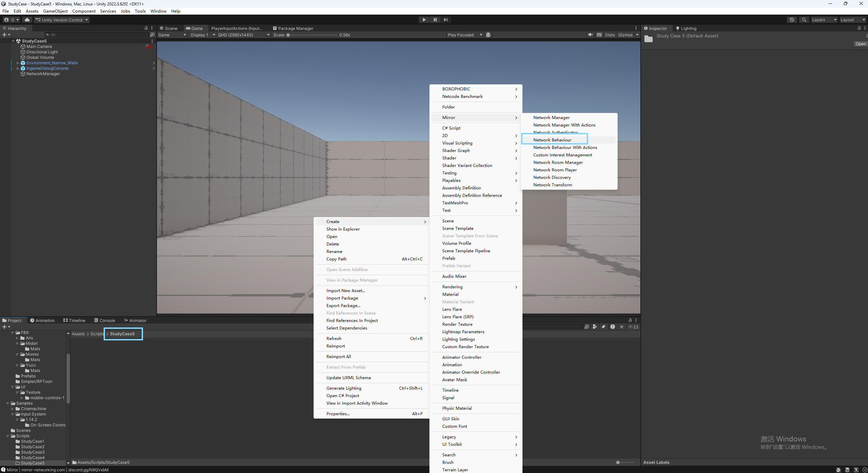The height and width of the screenshot is (473, 868).
Task: Click the favorites star icon in Project
Action: (621, 327)
